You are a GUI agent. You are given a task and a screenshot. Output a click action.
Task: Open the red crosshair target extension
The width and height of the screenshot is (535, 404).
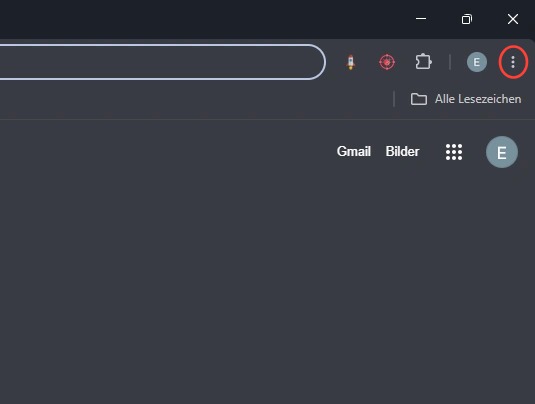point(387,62)
